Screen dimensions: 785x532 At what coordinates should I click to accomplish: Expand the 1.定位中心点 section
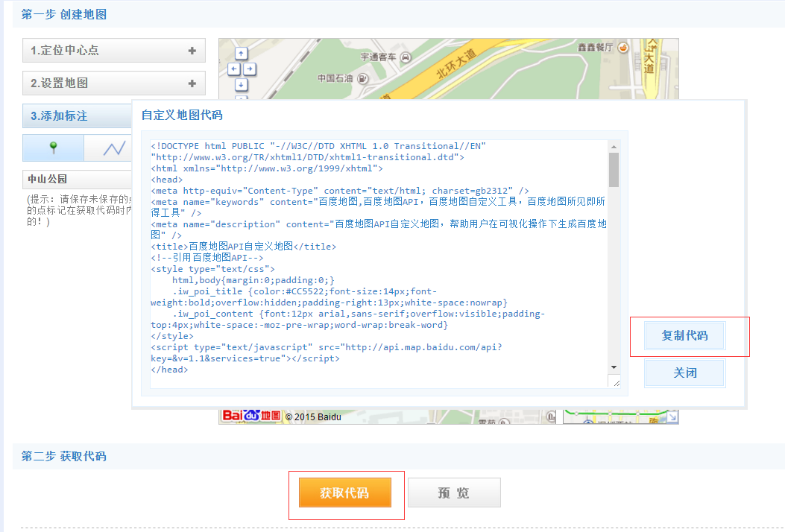pyautogui.click(x=114, y=51)
